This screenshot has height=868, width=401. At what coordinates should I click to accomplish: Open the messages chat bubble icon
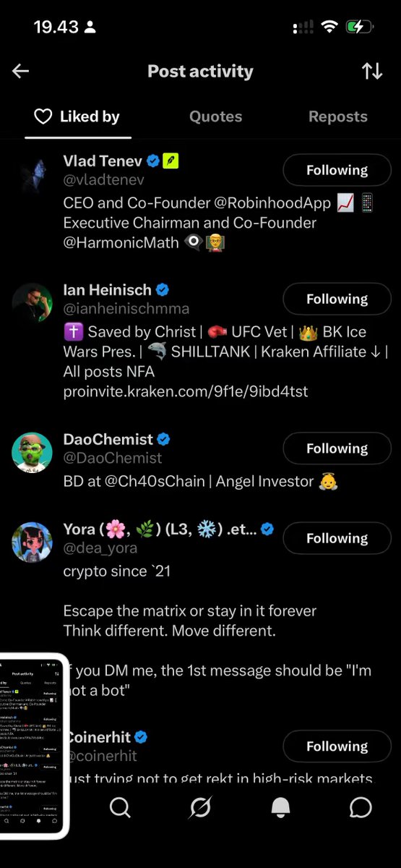click(361, 807)
